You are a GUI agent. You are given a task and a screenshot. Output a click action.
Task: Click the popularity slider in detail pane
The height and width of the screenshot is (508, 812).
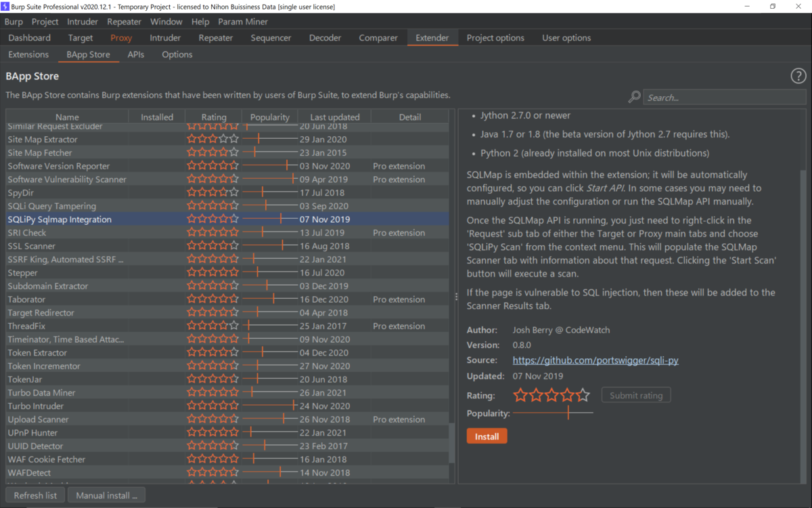pyautogui.click(x=553, y=412)
